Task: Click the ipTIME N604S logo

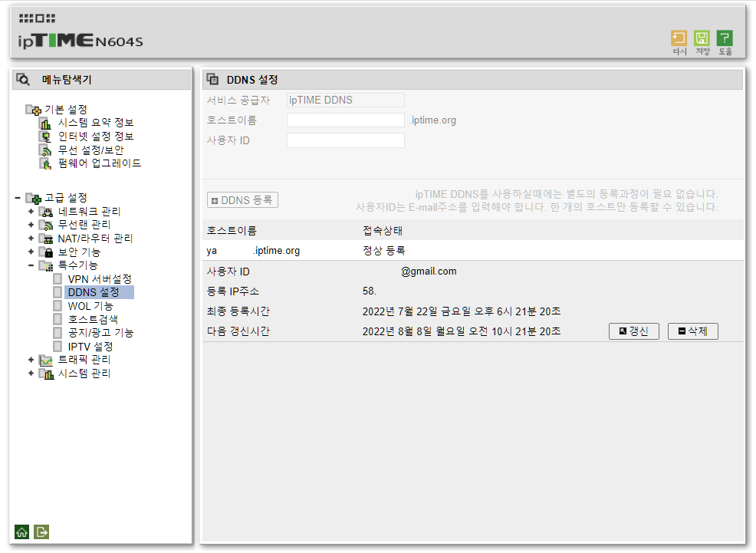Action: pyautogui.click(x=81, y=41)
